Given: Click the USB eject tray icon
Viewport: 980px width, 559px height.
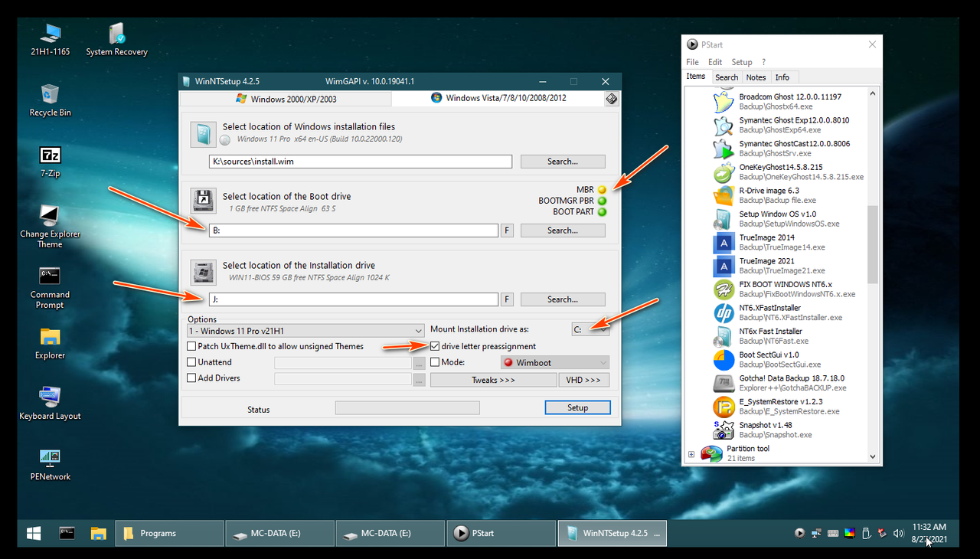Looking at the screenshot, I should tap(866, 533).
